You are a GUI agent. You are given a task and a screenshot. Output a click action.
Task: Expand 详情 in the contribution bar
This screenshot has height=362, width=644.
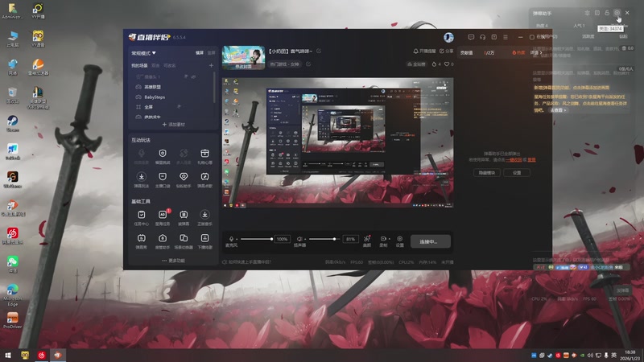pos(535,52)
